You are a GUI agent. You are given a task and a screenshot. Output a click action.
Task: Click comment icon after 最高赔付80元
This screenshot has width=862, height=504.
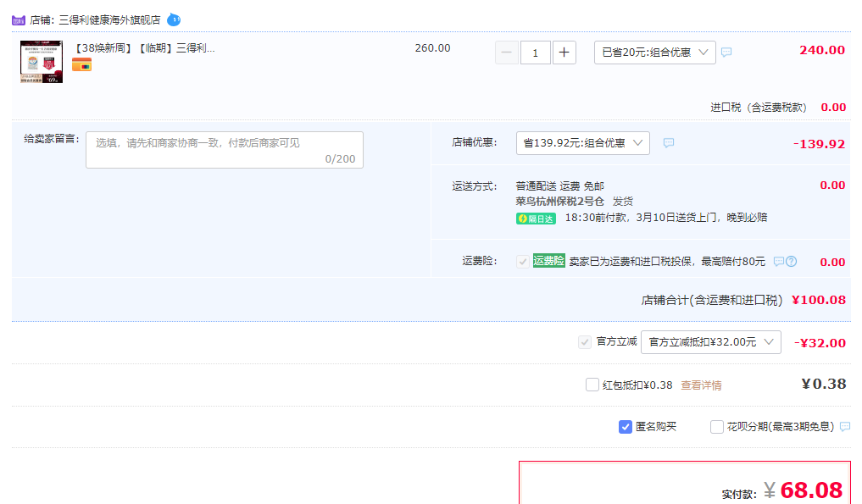point(778,262)
